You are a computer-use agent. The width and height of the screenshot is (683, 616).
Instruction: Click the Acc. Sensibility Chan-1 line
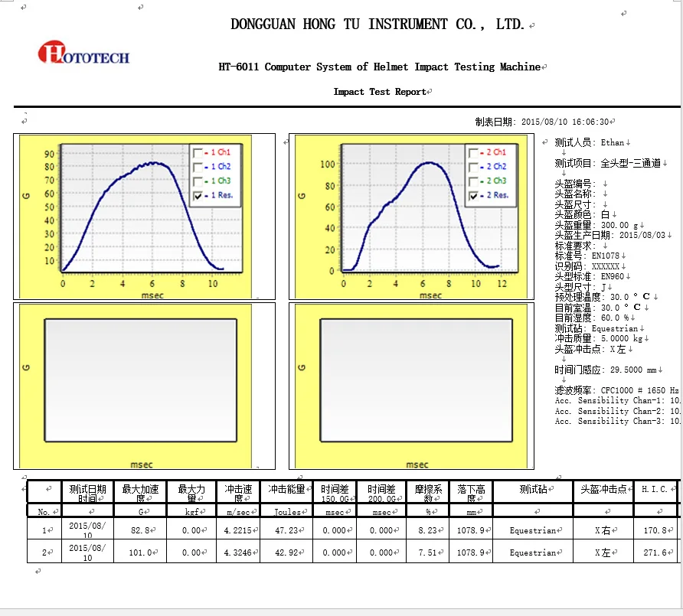click(x=617, y=400)
